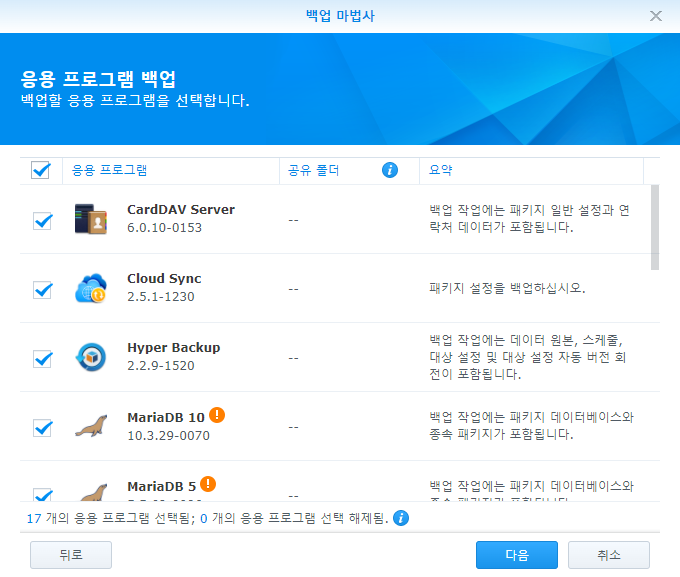
Task: Select version text 10.3.29-0070
Action: [x=168, y=436]
